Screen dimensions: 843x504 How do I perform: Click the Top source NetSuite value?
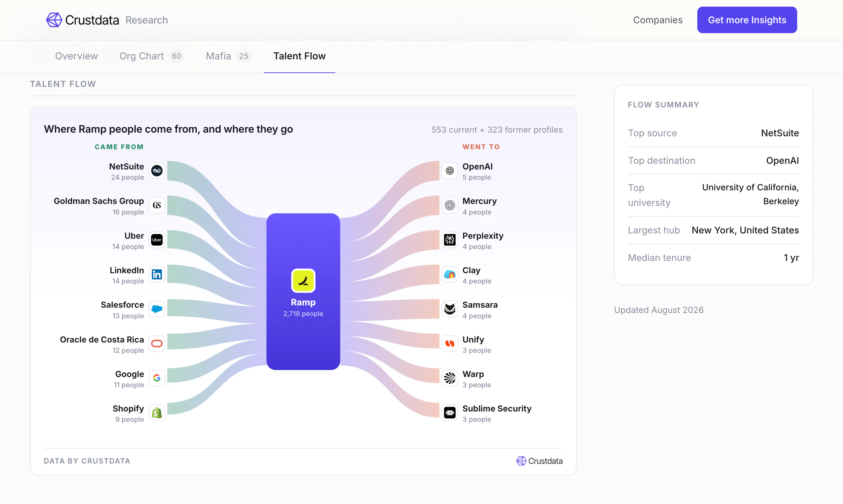point(780,133)
